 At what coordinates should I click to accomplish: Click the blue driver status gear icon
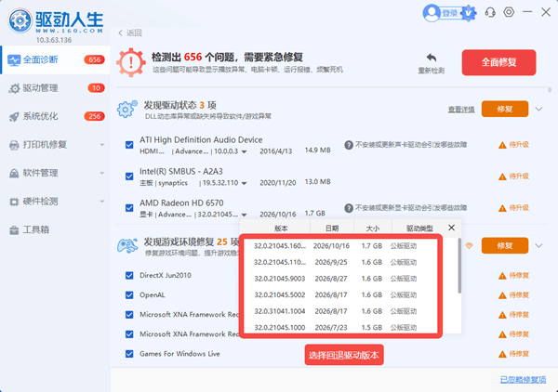pyautogui.click(x=127, y=109)
